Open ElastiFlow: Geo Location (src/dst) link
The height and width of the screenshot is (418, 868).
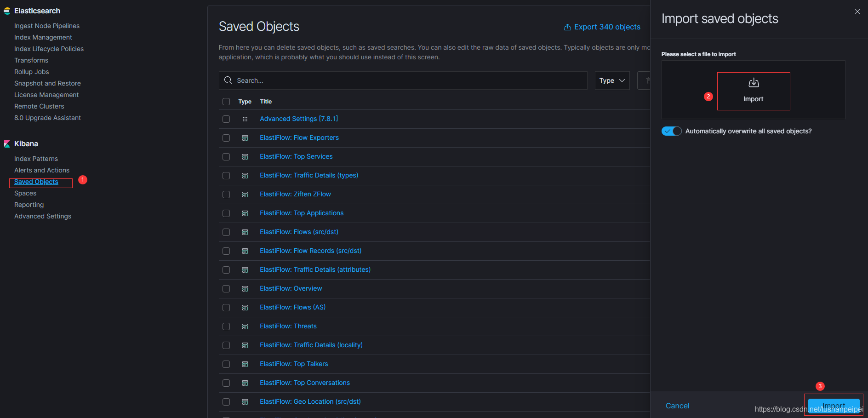tap(310, 401)
